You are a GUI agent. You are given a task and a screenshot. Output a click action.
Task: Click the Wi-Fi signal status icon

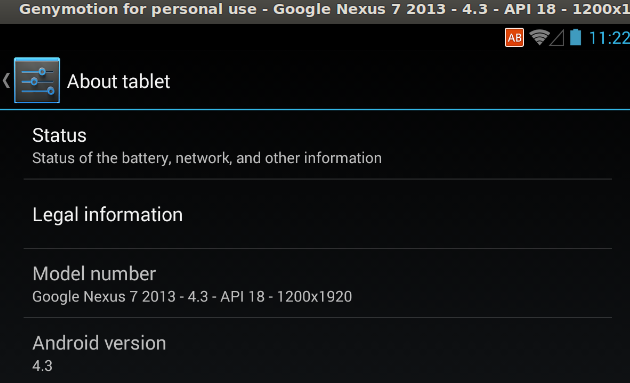pos(539,37)
